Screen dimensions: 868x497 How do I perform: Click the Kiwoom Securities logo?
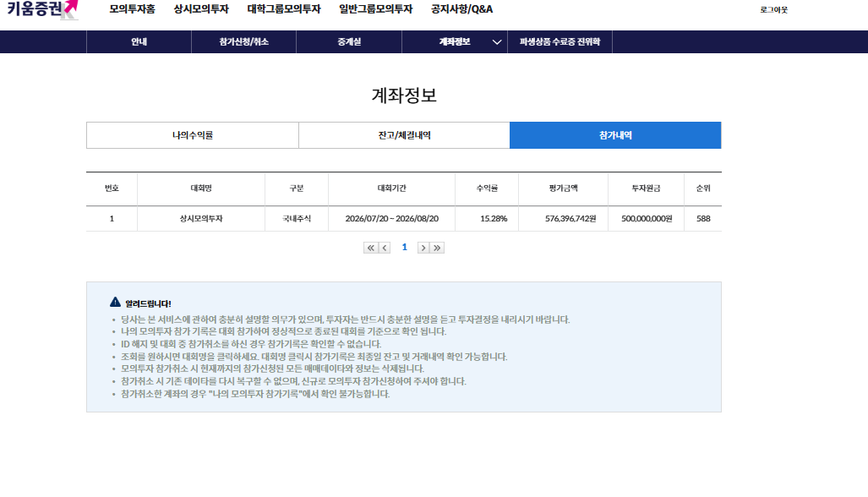[42, 9]
